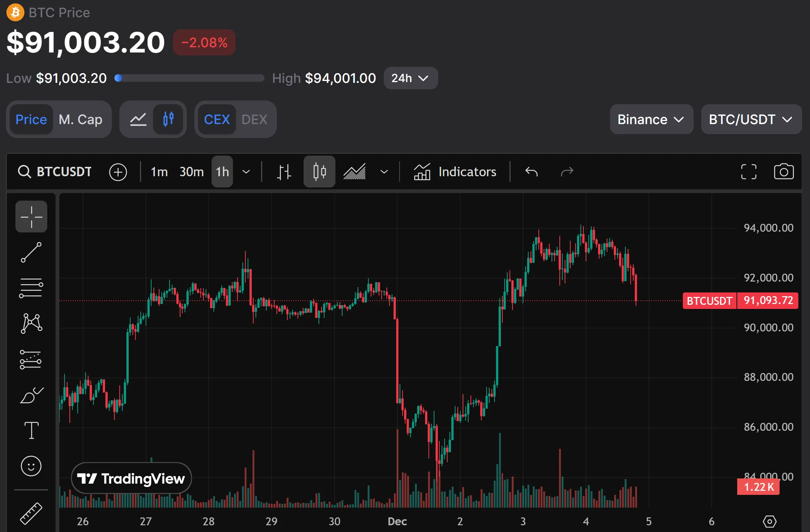Click the add symbol compare plus icon

pyautogui.click(x=118, y=172)
